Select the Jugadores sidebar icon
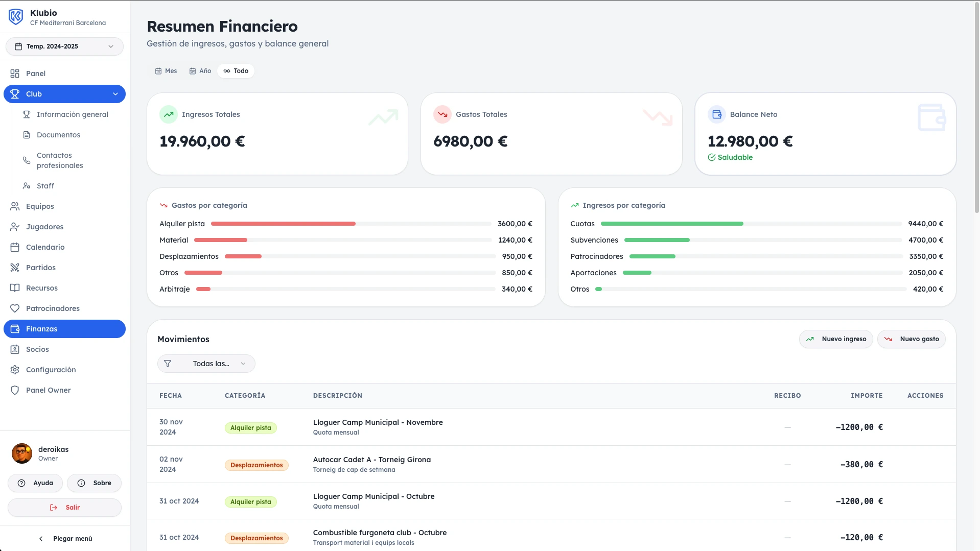The width and height of the screenshot is (980, 551). click(x=15, y=227)
